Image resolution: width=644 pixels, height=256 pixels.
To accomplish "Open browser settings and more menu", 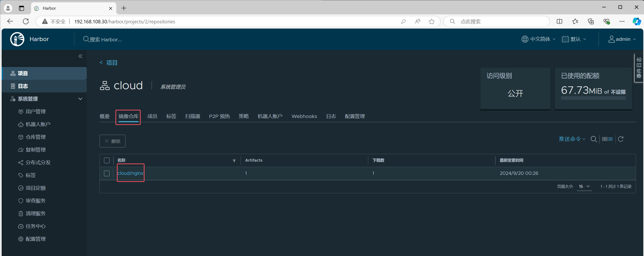I will tap(622, 22).
